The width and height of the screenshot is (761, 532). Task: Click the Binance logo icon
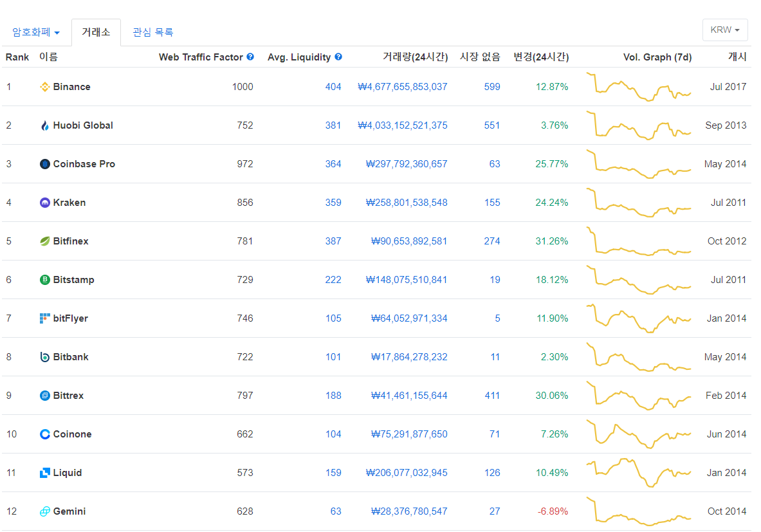point(45,87)
